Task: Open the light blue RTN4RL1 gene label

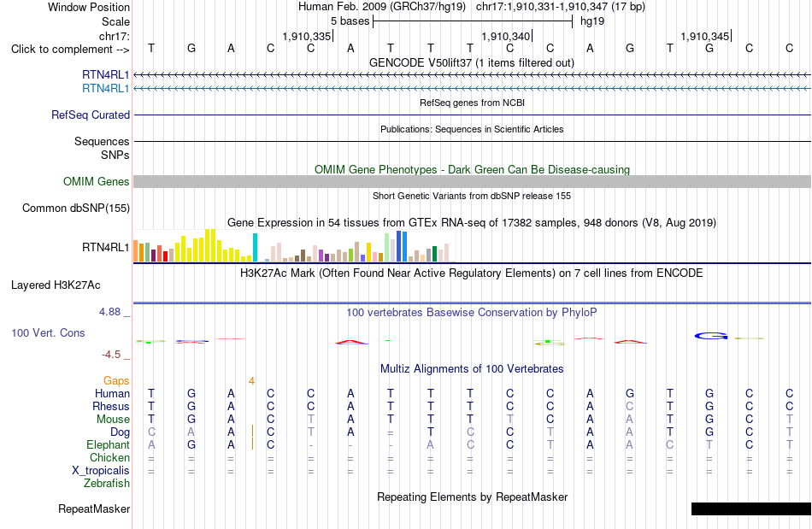Action: (x=106, y=89)
